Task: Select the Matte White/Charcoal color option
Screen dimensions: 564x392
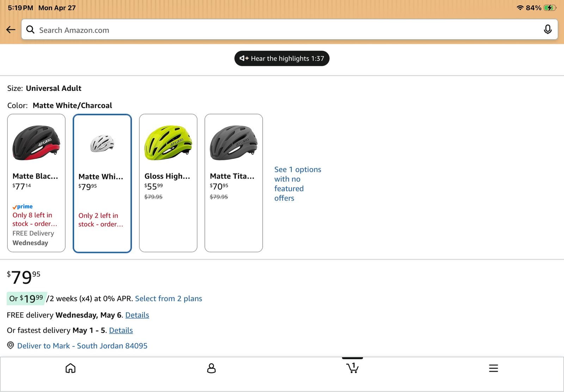Action: pos(102,183)
